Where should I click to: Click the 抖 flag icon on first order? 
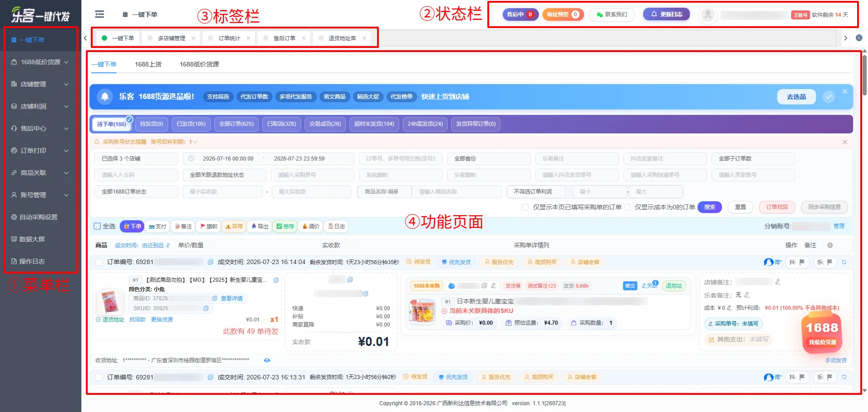coord(802,262)
